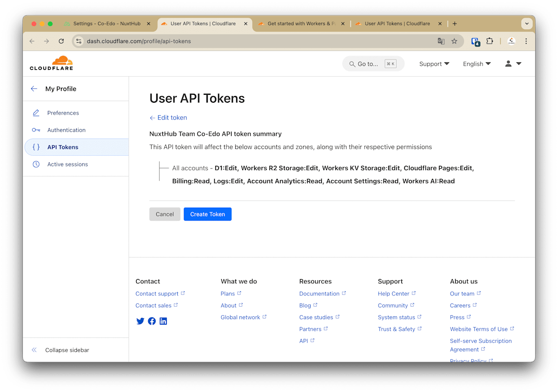Switch to Get started with Workers tab
Viewport: 558px width, 392px height.
[x=301, y=24]
